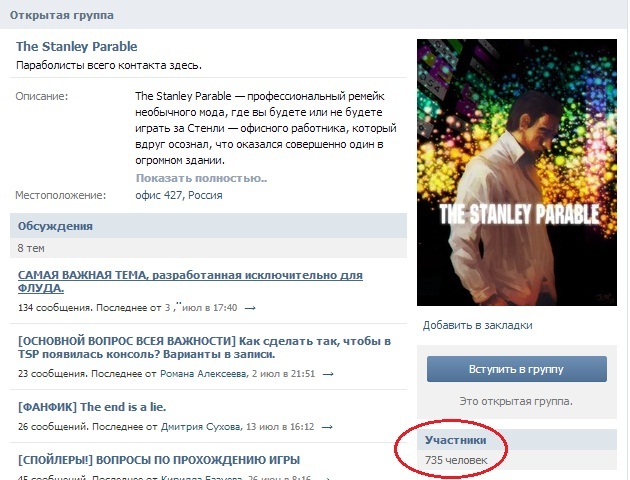This screenshot has width=630, height=480.
Task: Open ФАНФИК The end is a lie topic
Action: tap(92, 407)
